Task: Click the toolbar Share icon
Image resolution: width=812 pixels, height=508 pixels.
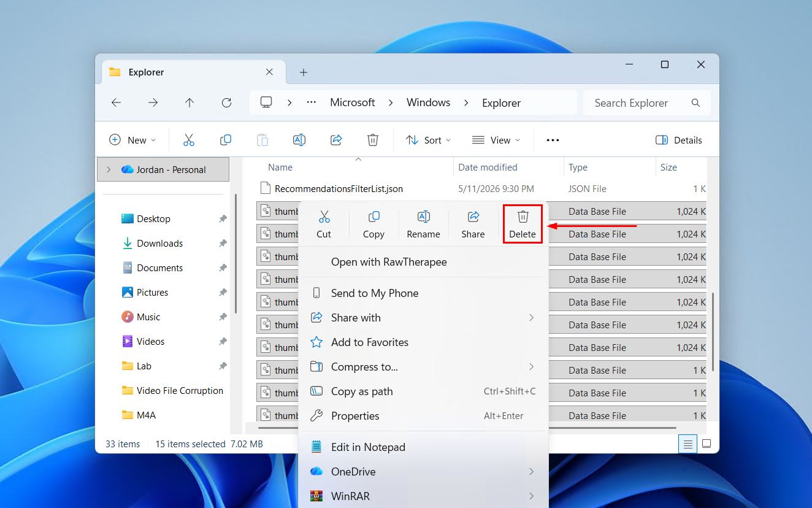Action: click(x=336, y=140)
